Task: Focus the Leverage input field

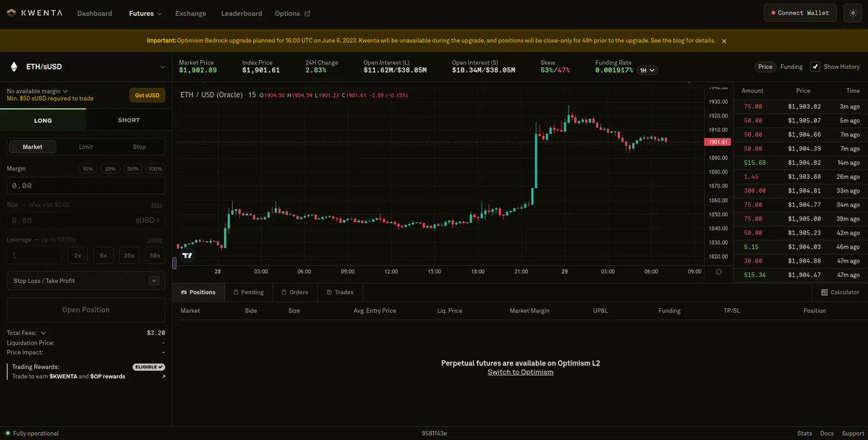Action: point(34,255)
